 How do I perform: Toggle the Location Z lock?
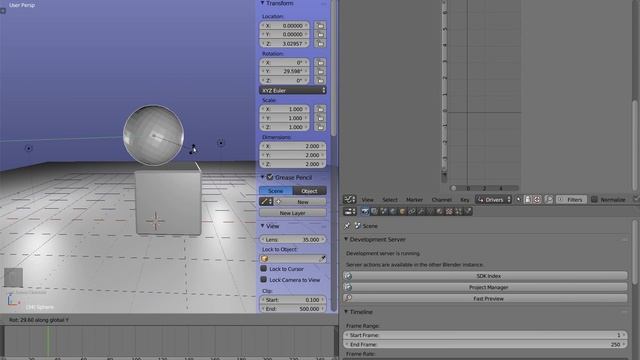(x=320, y=43)
